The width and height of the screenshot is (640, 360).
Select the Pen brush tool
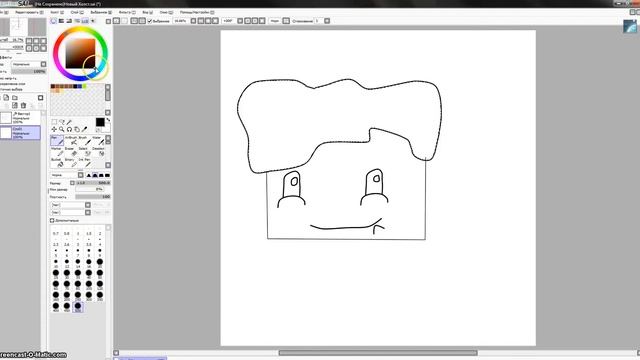57,140
